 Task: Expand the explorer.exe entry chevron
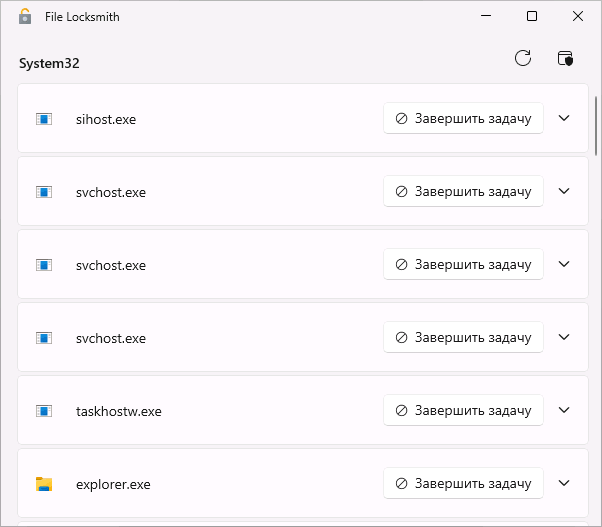pyautogui.click(x=564, y=484)
